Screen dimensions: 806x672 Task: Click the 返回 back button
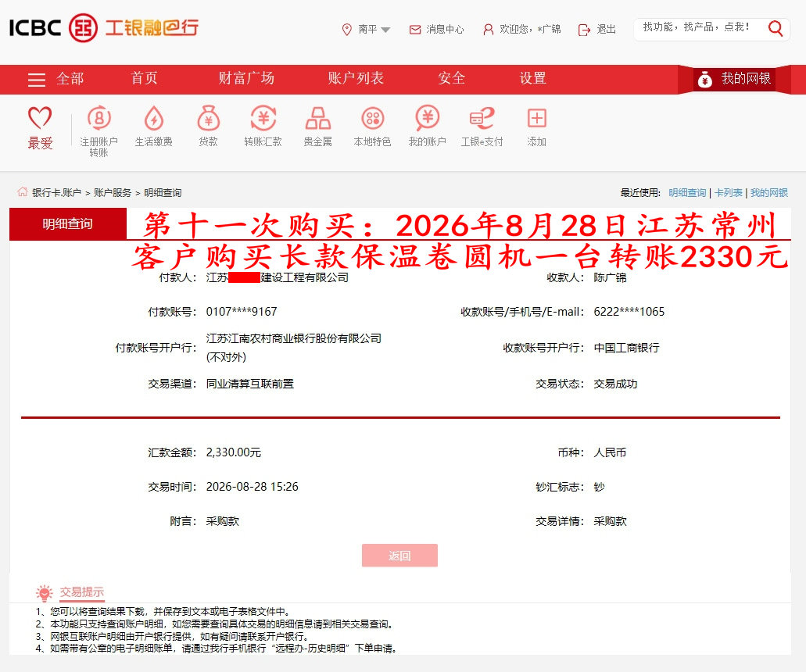(x=399, y=556)
